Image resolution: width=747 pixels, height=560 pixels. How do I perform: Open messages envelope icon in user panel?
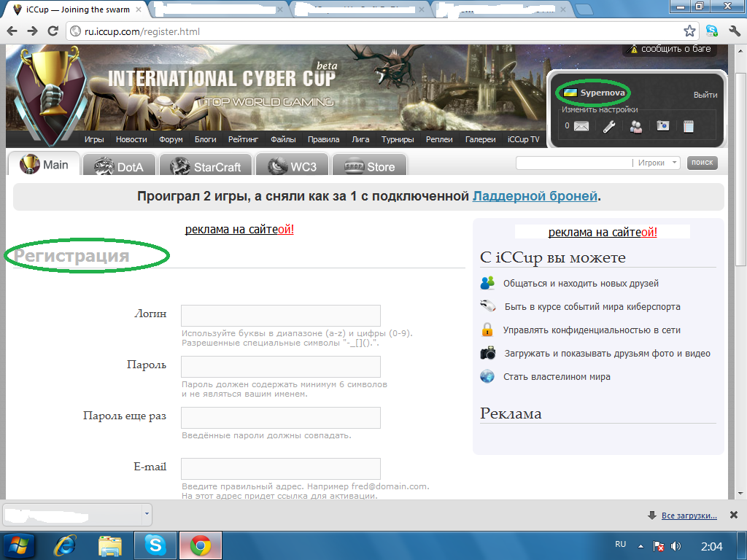click(x=581, y=126)
